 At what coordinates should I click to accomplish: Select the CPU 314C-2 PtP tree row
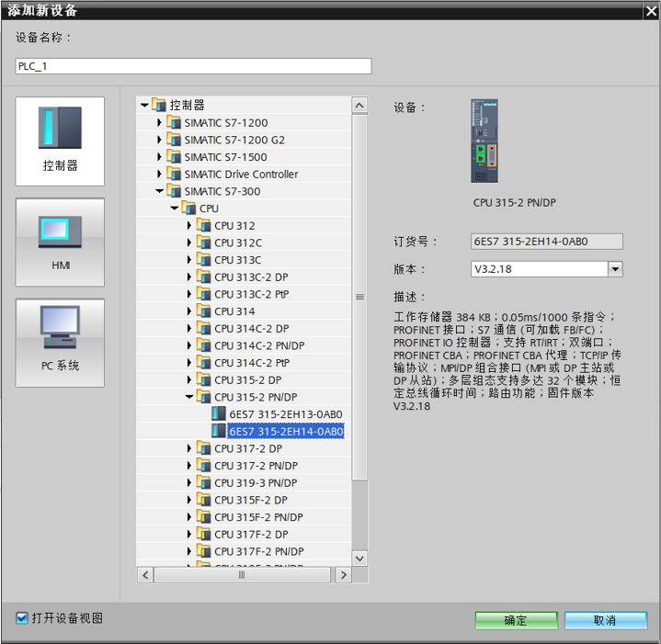pyautogui.click(x=244, y=363)
